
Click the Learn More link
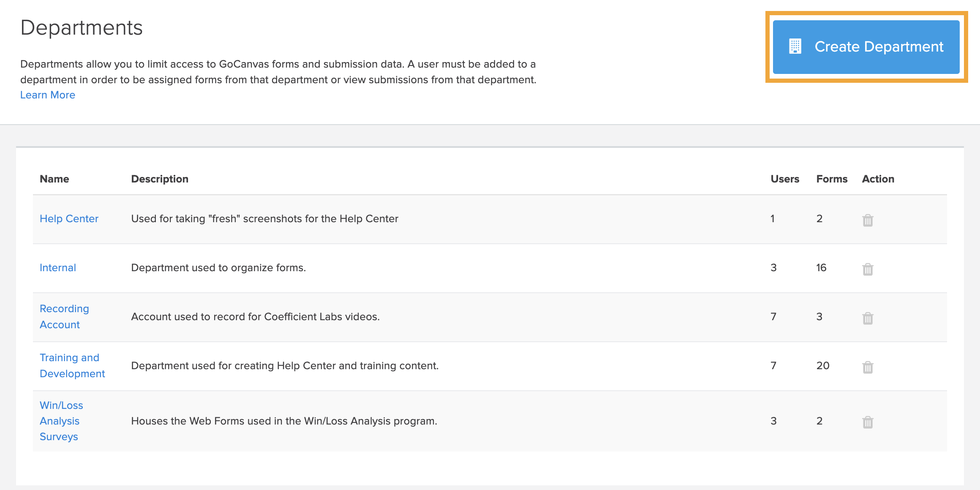[x=47, y=95]
